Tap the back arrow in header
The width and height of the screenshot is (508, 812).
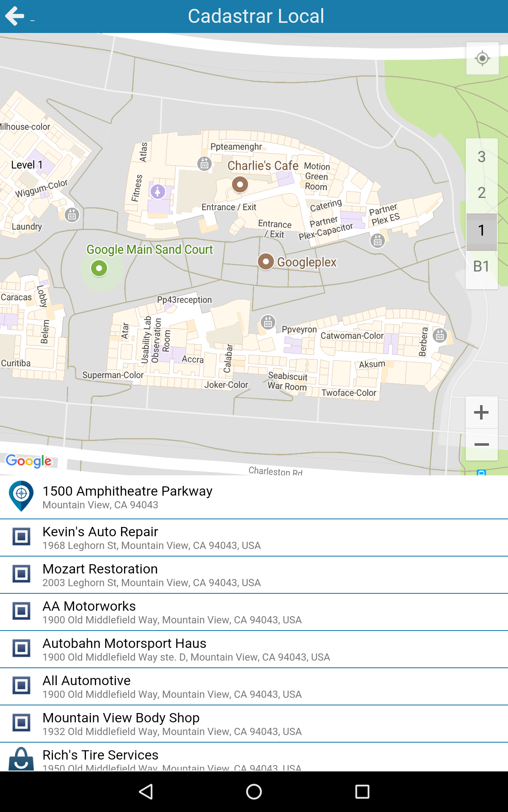pos(15,16)
